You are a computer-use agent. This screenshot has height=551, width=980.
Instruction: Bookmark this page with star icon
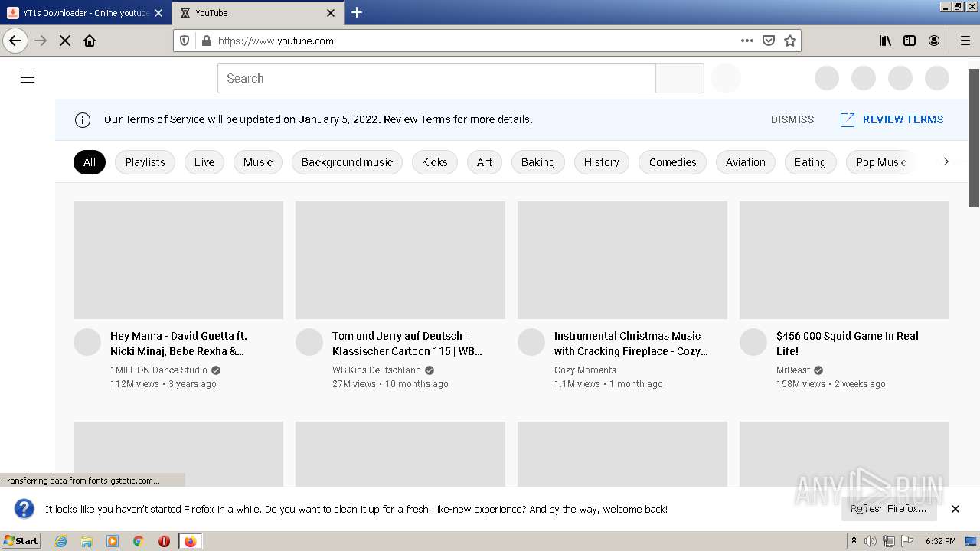pyautogui.click(x=790, y=41)
